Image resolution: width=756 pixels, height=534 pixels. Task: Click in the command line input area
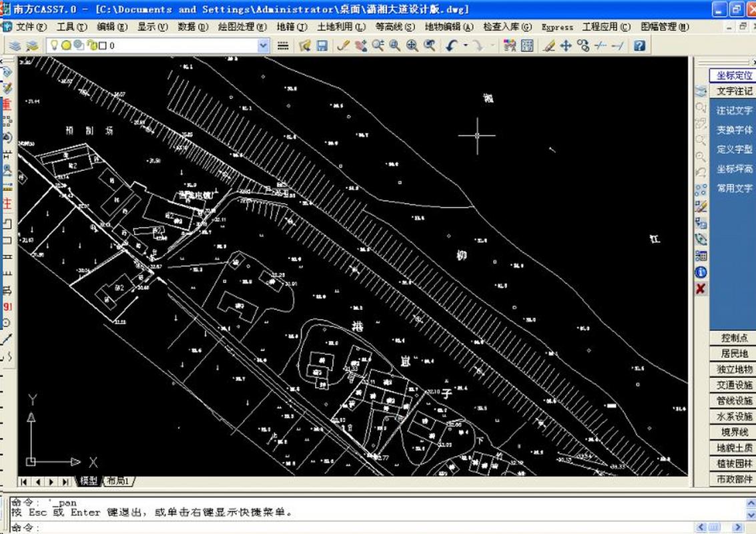(x=334, y=527)
